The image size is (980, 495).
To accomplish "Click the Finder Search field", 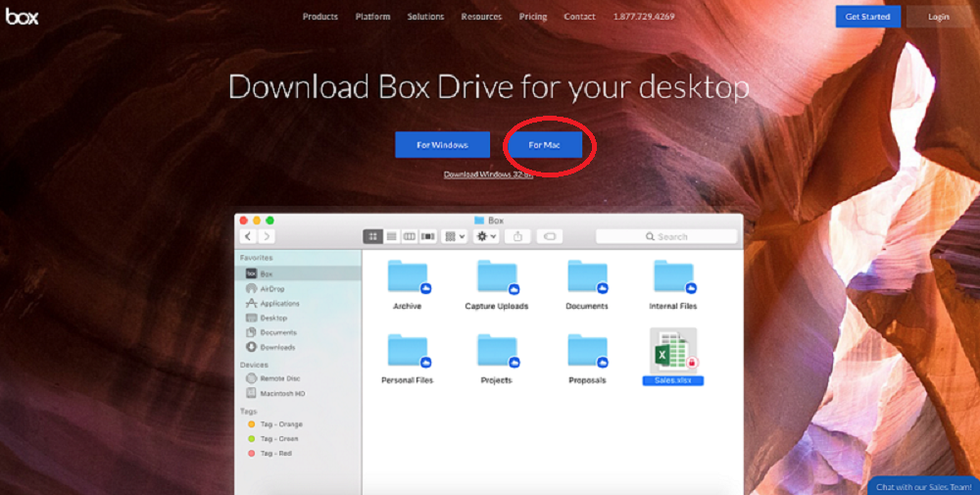I will tap(666, 236).
